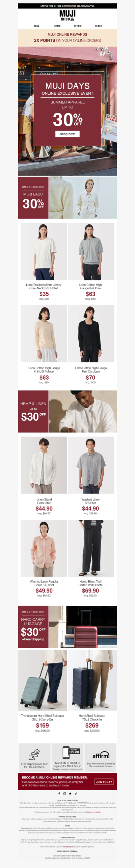Open the HOME menu item
The image size is (135, 868).
click(57, 26)
